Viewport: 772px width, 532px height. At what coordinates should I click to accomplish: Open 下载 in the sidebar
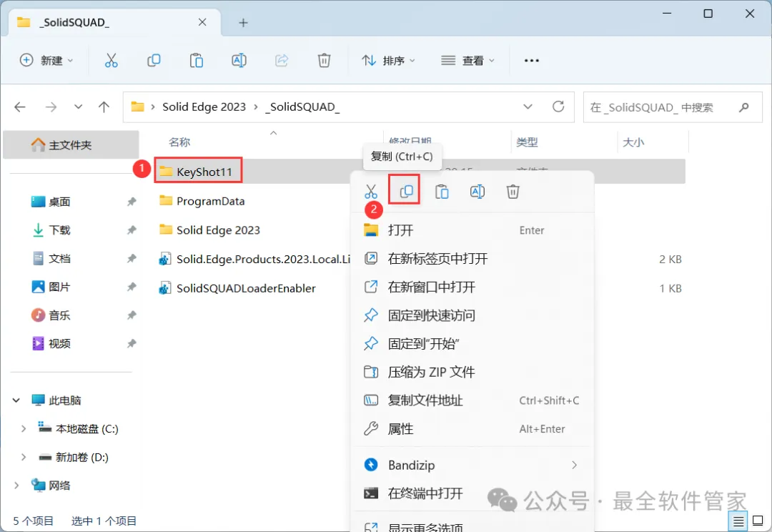(x=59, y=230)
